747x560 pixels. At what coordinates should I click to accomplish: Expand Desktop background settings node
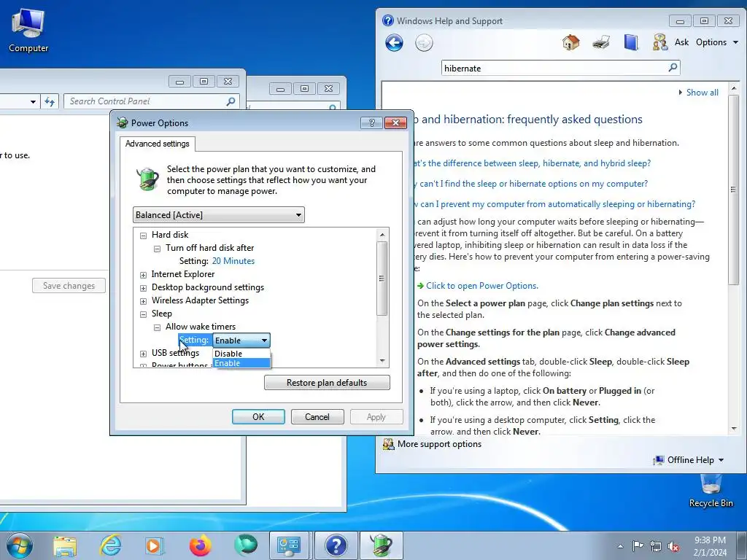pos(144,288)
